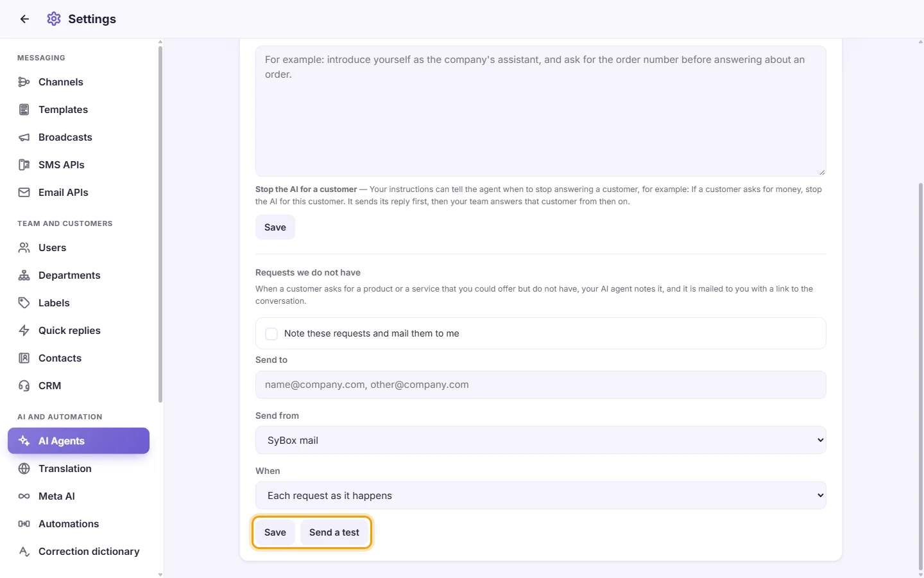Click the 'When' field label

[x=268, y=471]
